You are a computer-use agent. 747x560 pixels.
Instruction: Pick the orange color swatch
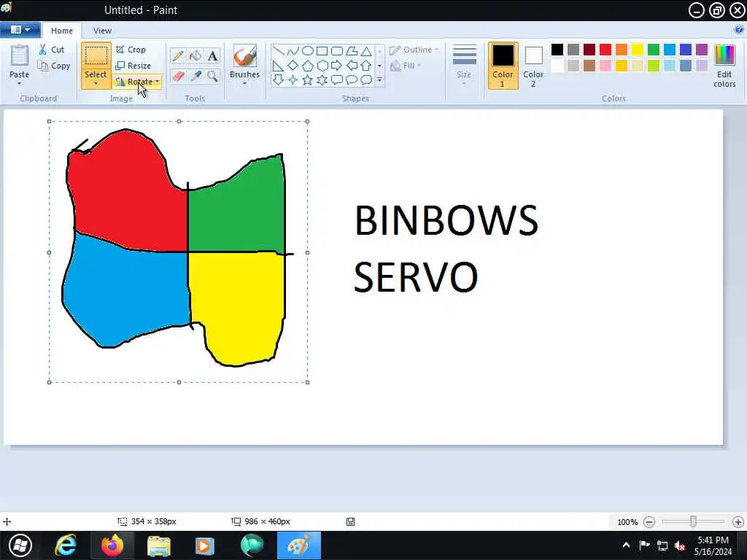622,50
